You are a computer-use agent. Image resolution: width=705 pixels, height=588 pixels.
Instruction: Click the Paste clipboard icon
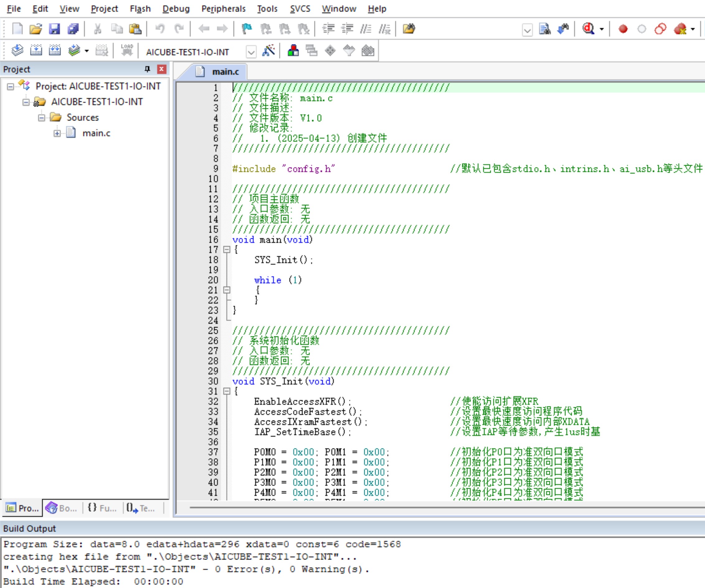click(135, 29)
